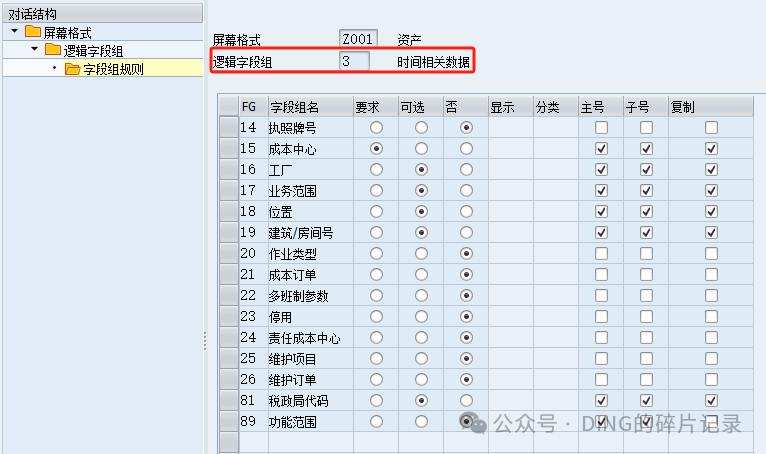Set 责任成本中心 to 可选
This screenshot has width=766, height=454.
pos(421,338)
